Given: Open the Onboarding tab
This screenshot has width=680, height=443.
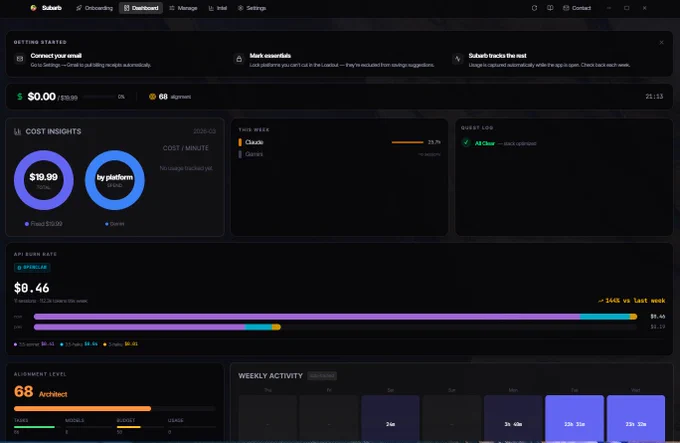Looking at the screenshot, I should (x=94, y=8).
